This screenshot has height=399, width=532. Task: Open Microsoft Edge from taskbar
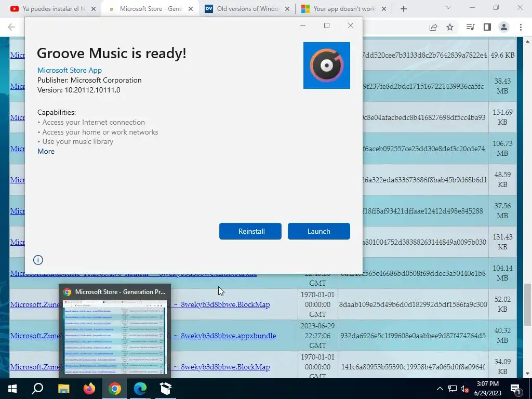140,389
